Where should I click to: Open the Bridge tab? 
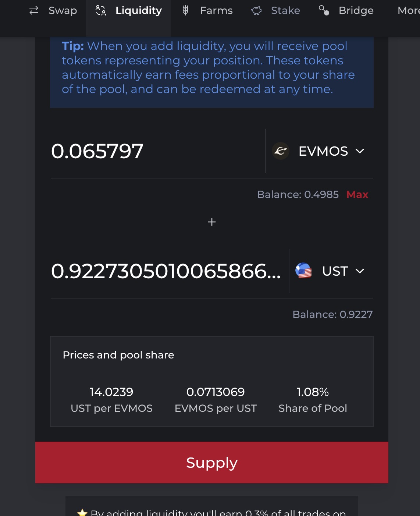coord(356,10)
